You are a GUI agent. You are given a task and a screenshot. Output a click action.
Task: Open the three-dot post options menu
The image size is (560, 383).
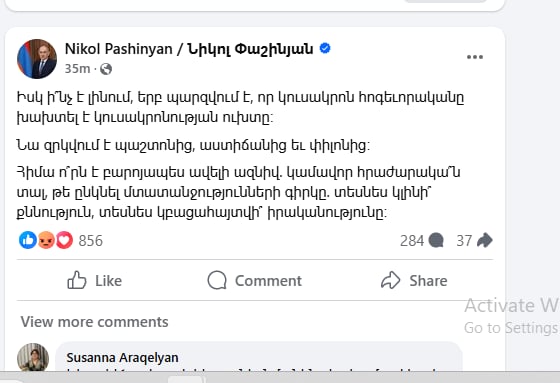(x=475, y=57)
